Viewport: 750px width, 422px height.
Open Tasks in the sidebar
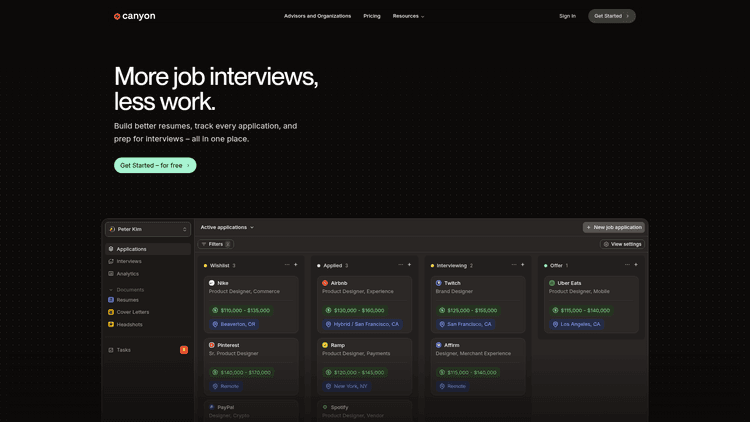click(148, 350)
